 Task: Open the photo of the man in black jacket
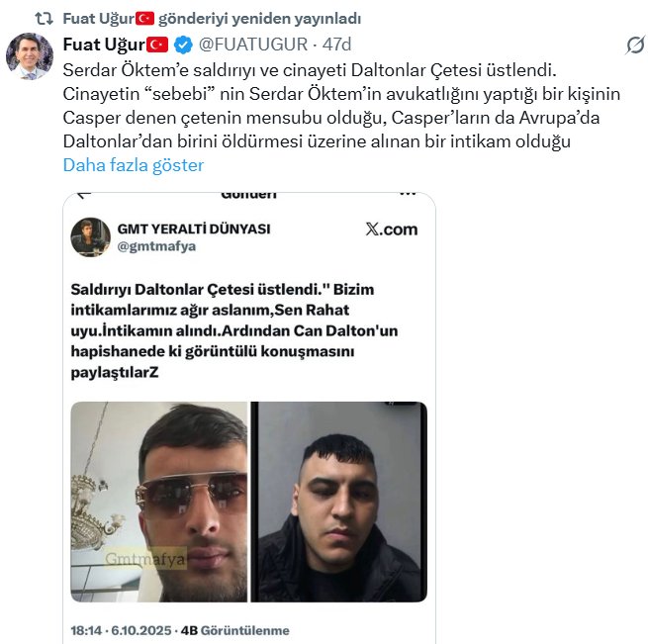coord(339,502)
